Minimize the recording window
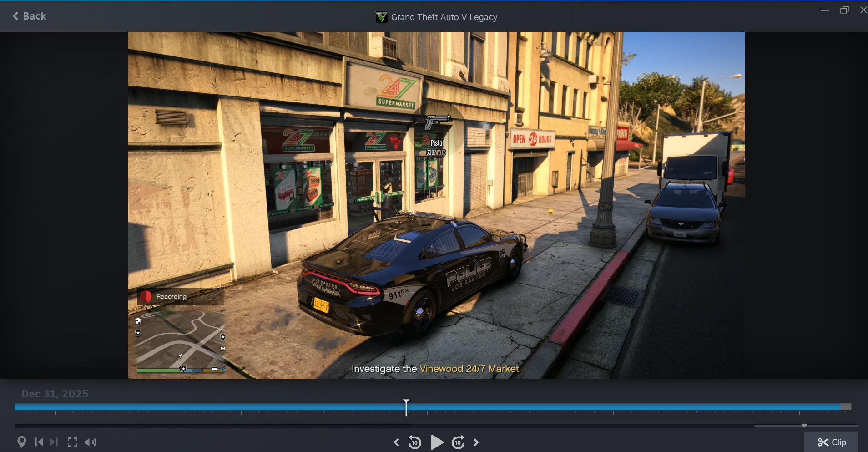The image size is (868, 452). (x=825, y=10)
